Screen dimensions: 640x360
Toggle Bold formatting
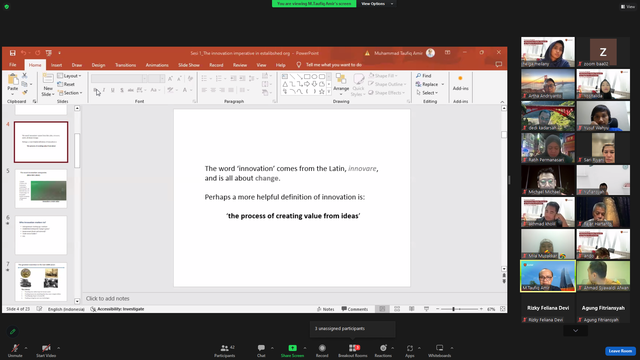[x=96, y=90]
